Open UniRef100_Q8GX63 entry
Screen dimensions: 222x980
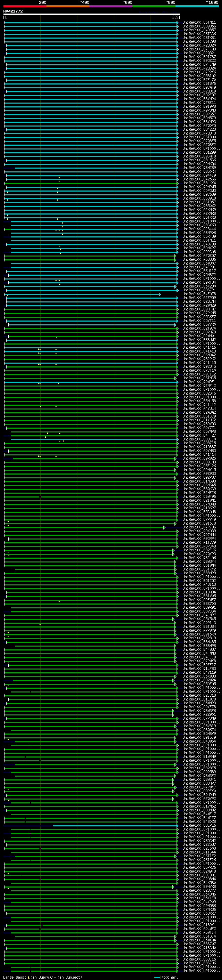(199, 225)
